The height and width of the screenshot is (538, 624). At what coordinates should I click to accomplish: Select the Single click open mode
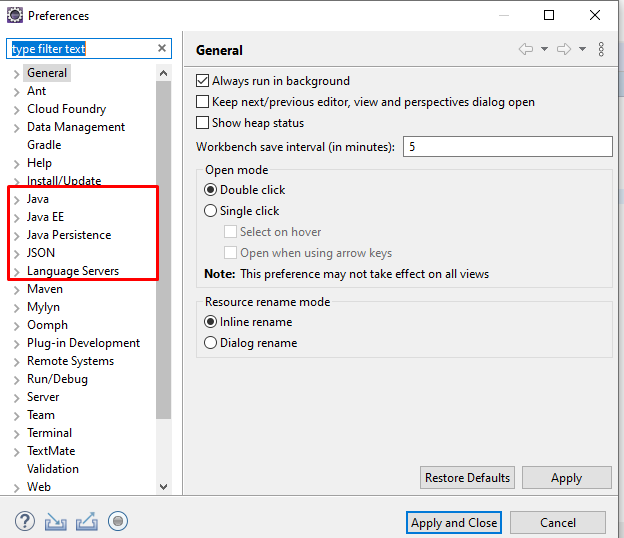click(x=210, y=211)
